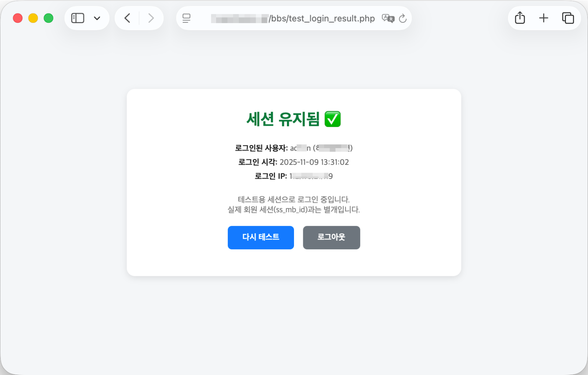This screenshot has width=588, height=375.
Task: Click the 로그인 IP label
Action: click(x=271, y=176)
